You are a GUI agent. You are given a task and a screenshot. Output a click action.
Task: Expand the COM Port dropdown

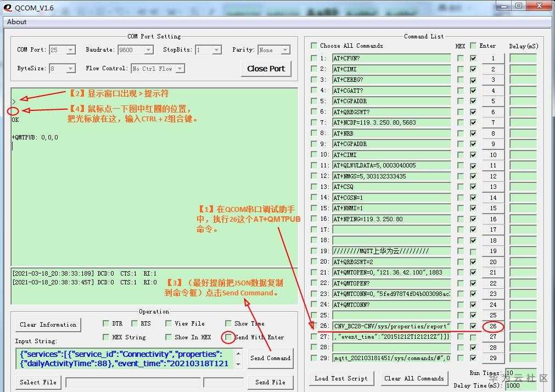pyautogui.click(x=71, y=50)
